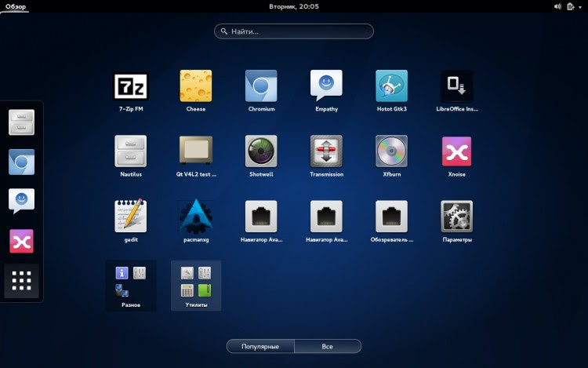Screen dimensions: 588x368
Task: Open the gedit text editor
Action: click(131, 216)
